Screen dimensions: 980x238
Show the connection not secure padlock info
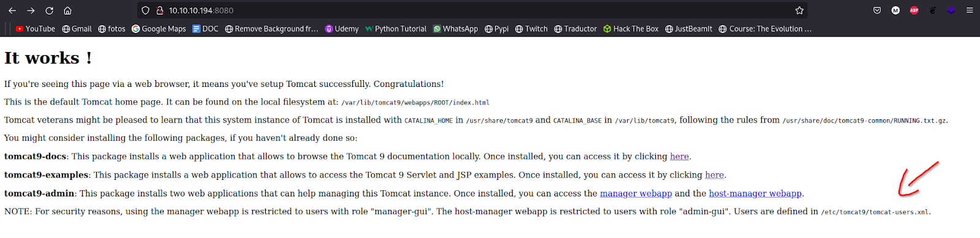tap(160, 10)
